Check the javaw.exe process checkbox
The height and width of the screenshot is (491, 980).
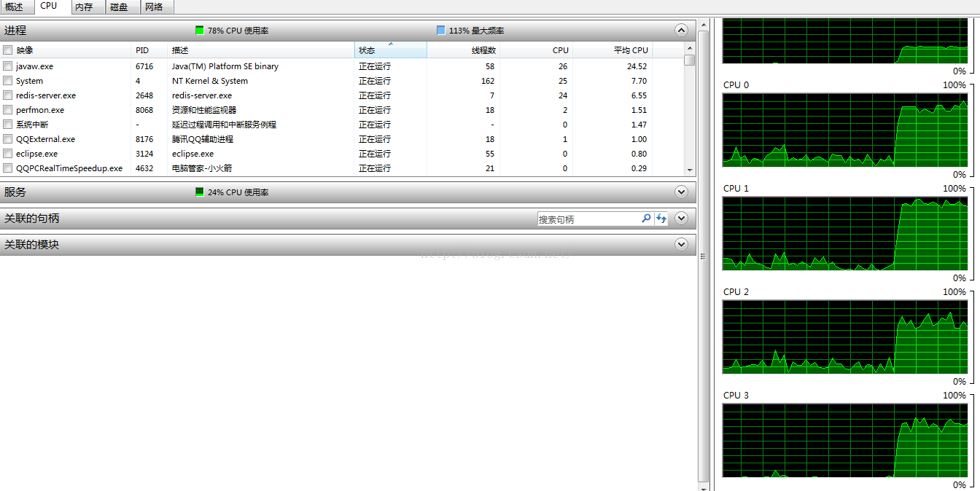click(8, 66)
